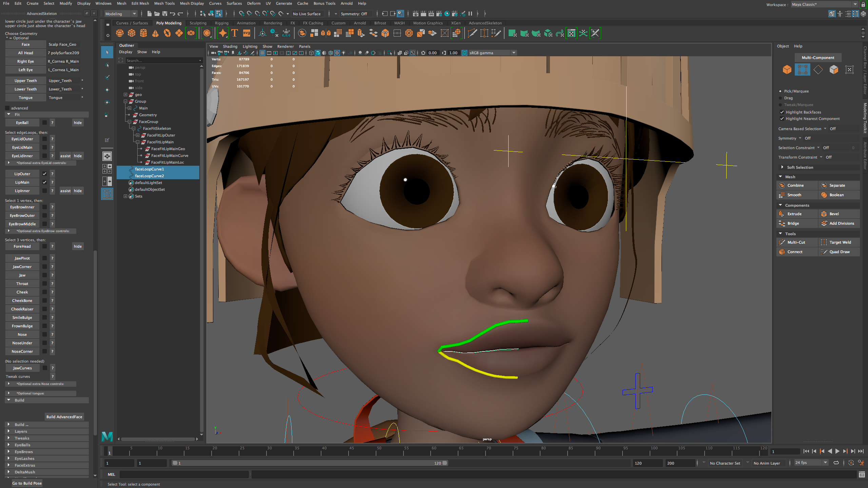
Task: Switch to the Rigging shelf tab
Action: (221, 23)
